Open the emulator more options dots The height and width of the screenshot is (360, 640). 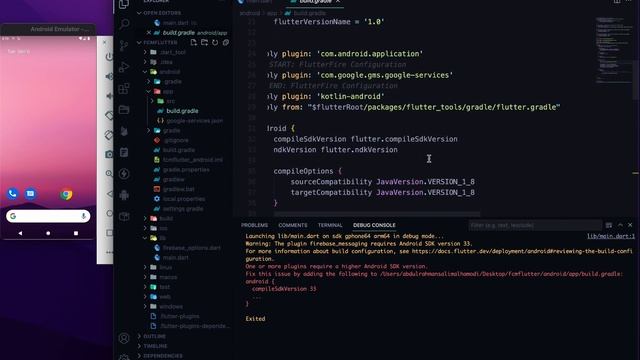(109, 252)
